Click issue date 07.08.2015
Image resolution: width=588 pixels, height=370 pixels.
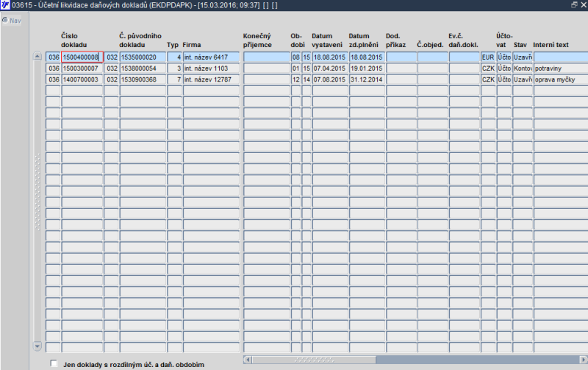330,79
